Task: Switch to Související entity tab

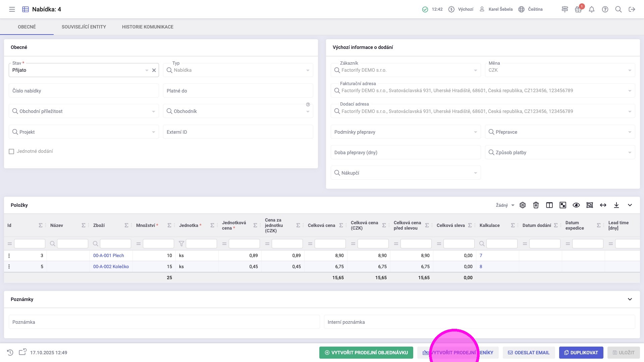Action: click(84, 27)
